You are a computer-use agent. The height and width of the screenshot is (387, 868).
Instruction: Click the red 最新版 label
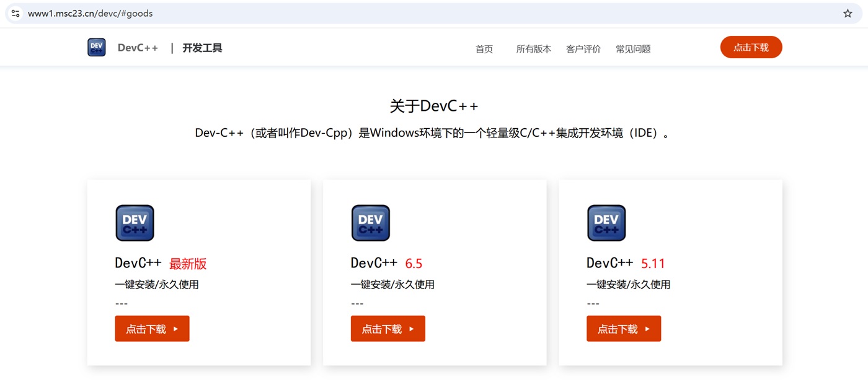click(x=188, y=264)
